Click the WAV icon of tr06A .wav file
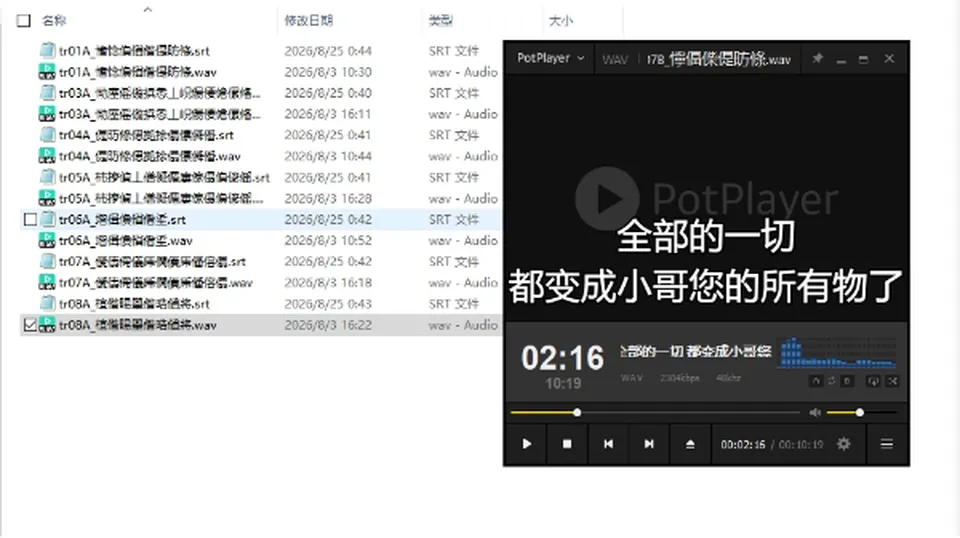This screenshot has width=960, height=538. 47,240
